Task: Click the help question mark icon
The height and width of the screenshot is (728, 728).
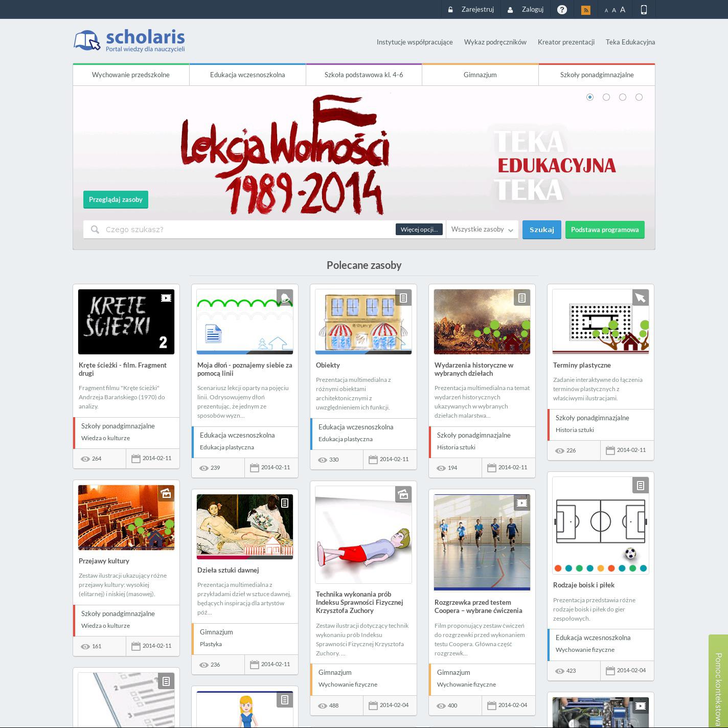Action: click(x=562, y=10)
